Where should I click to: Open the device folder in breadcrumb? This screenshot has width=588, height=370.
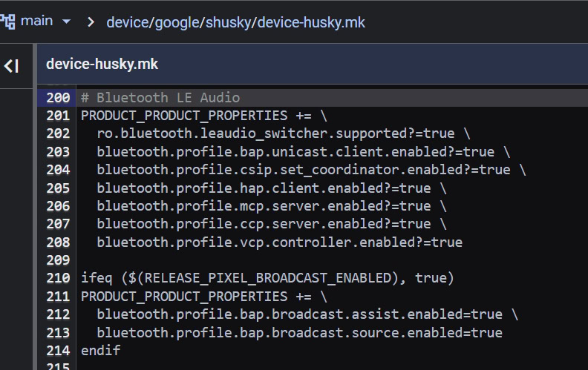[126, 22]
